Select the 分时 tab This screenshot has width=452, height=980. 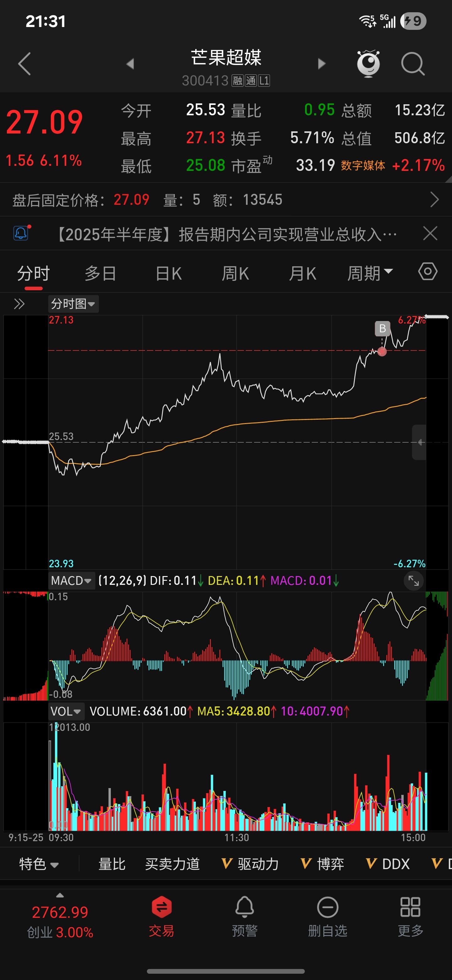[x=34, y=274]
